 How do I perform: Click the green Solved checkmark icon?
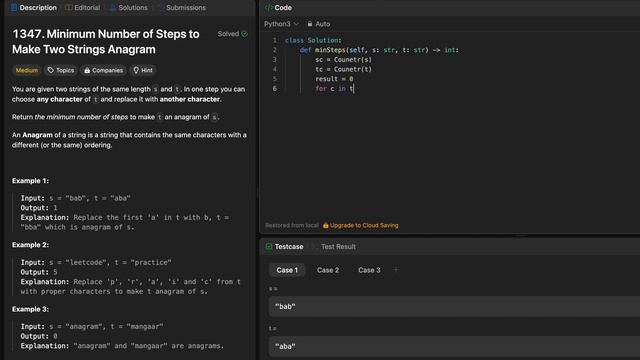click(244, 34)
